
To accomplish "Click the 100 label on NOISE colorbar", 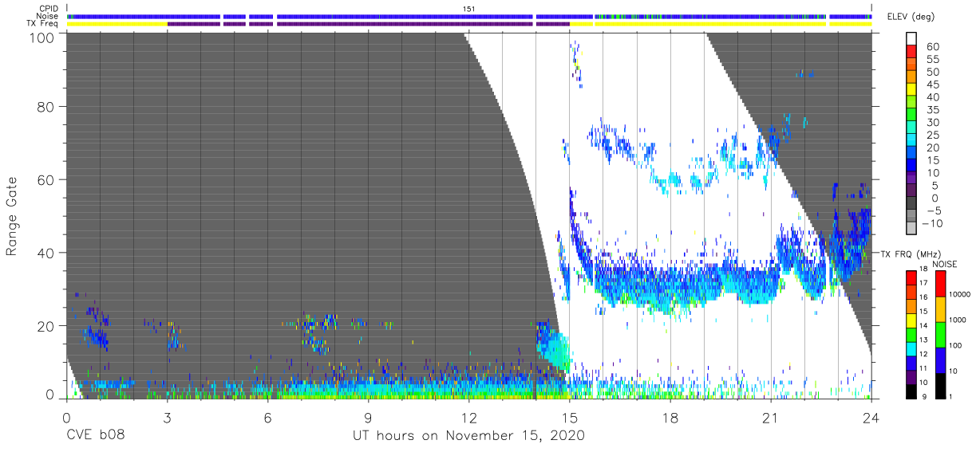I will (957, 345).
